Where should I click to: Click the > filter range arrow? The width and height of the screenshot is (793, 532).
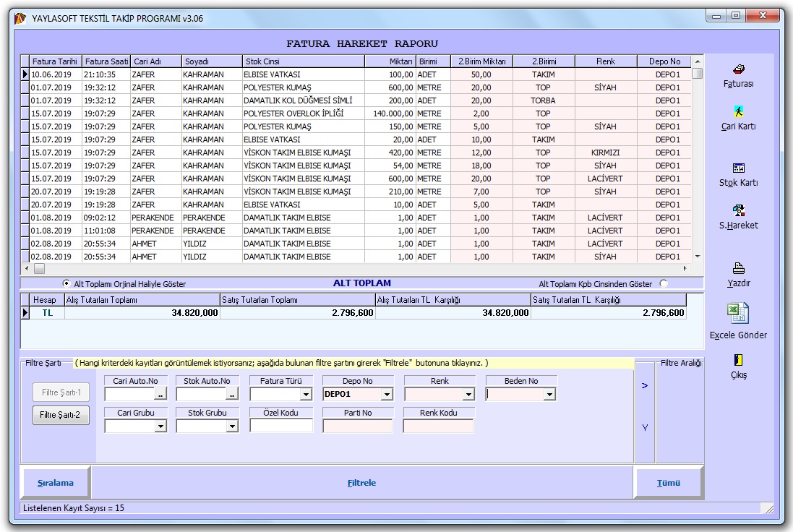pyautogui.click(x=644, y=386)
